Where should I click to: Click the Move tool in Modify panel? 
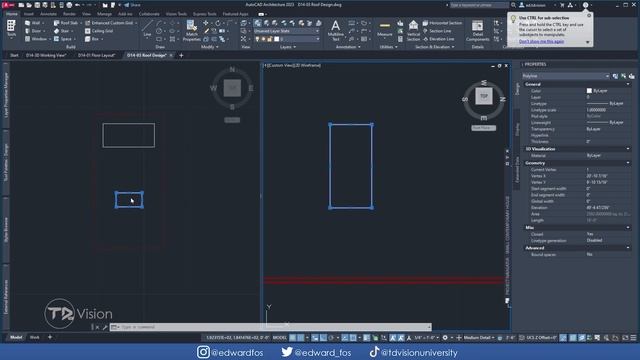pyautogui.click(x=206, y=23)
